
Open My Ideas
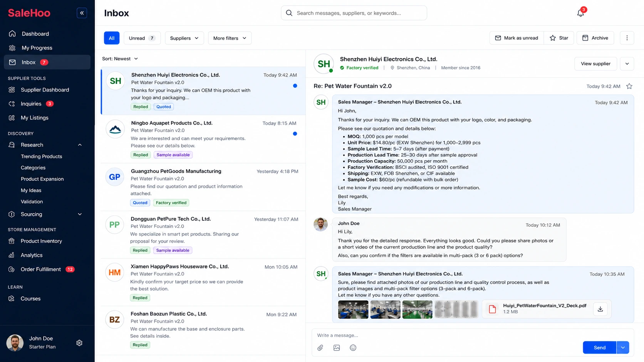point(31,190)
